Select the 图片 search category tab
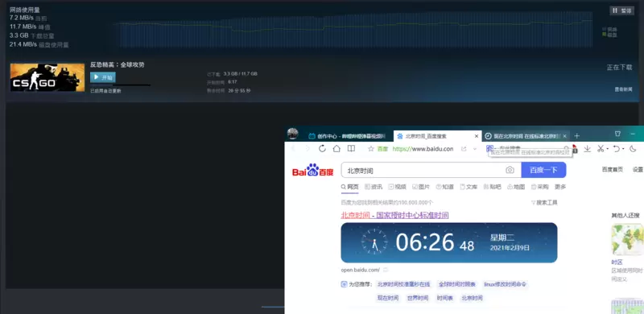644x314 pixels. pos(421,187)
